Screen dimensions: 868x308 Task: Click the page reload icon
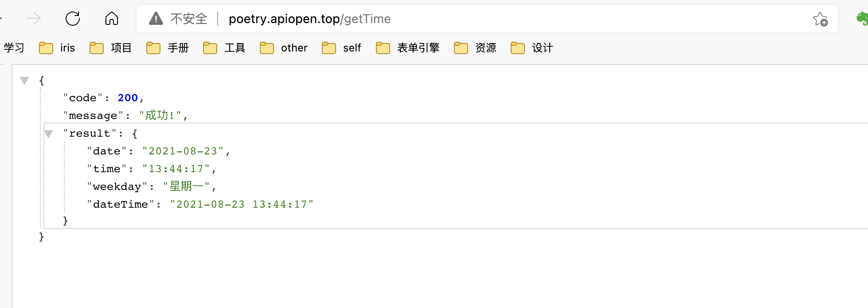[x=74, y=19]
